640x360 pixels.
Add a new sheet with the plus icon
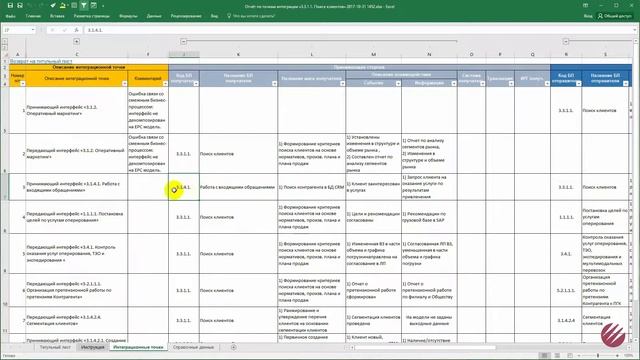click(x=233, y=347)
